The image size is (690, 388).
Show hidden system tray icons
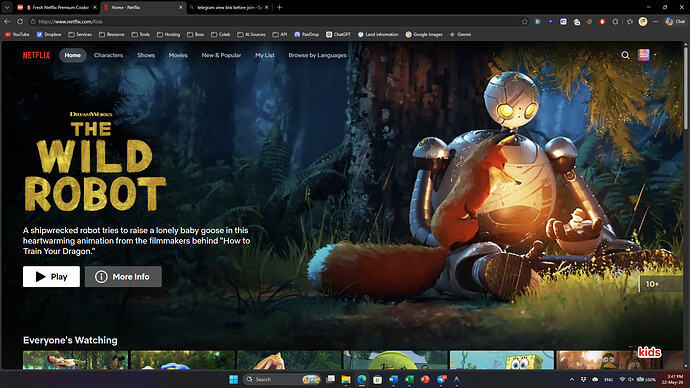(x=572, y=379)
